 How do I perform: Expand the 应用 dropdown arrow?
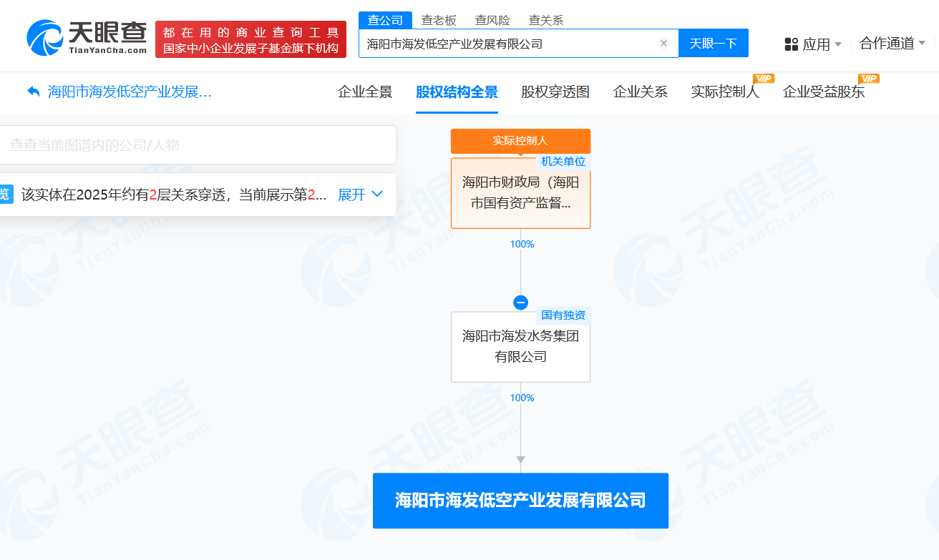[838, 44]
